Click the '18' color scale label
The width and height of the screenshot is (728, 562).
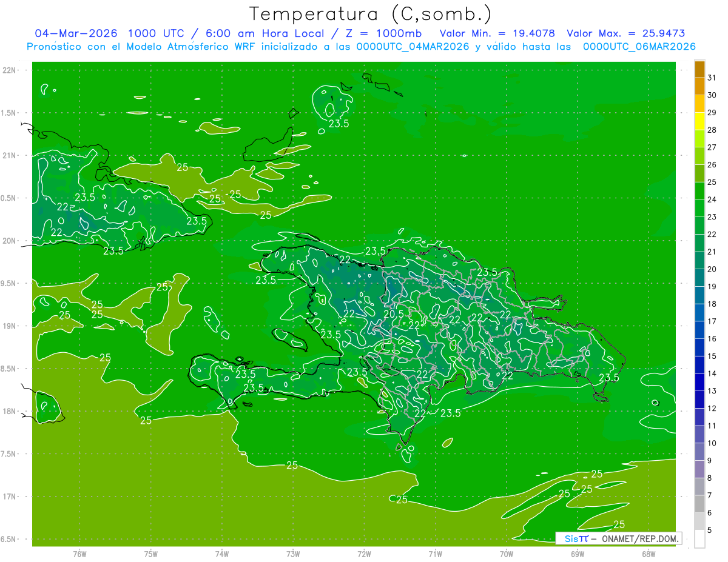point(712,304)
